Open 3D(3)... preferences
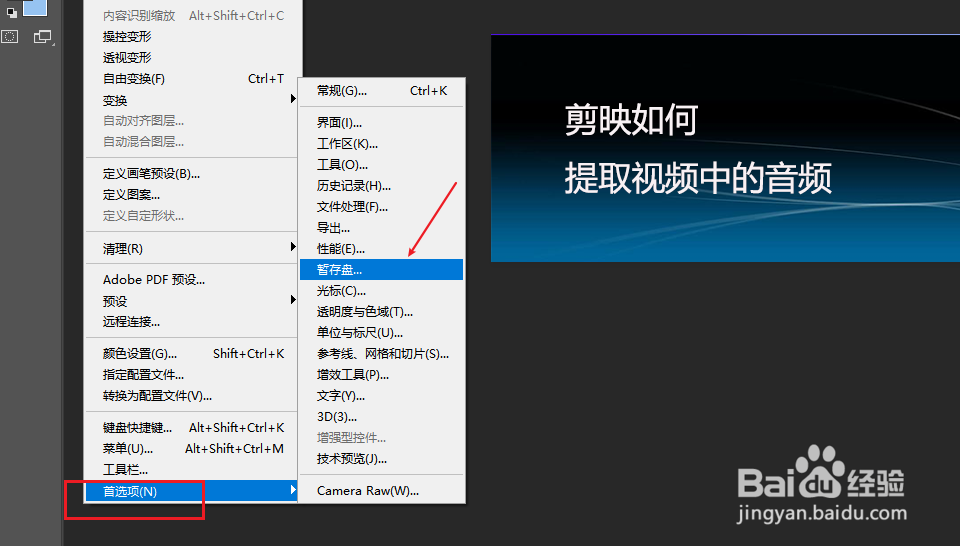960x546 pixels. pyautogui.click(x=381, y=417)
